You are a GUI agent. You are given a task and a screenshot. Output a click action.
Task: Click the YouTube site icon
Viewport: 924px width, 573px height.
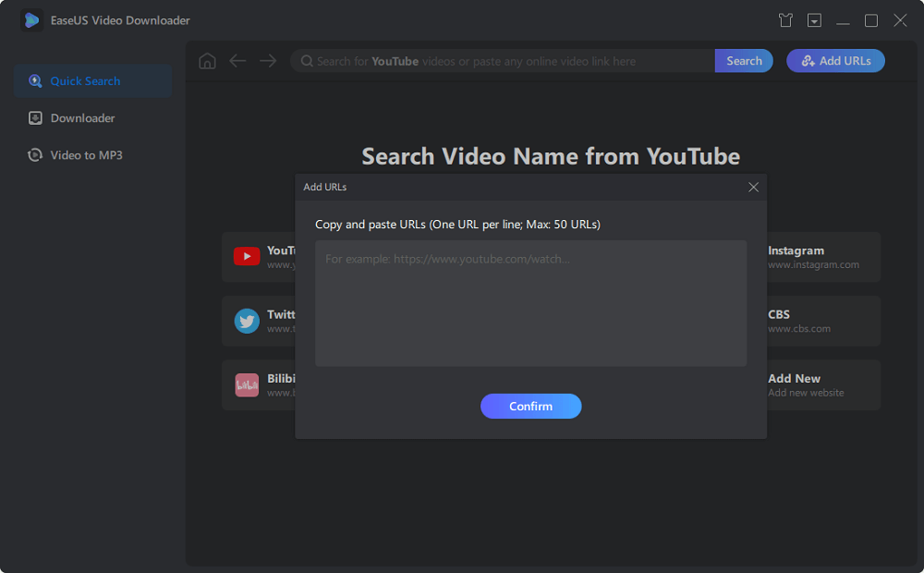point(247,257)
